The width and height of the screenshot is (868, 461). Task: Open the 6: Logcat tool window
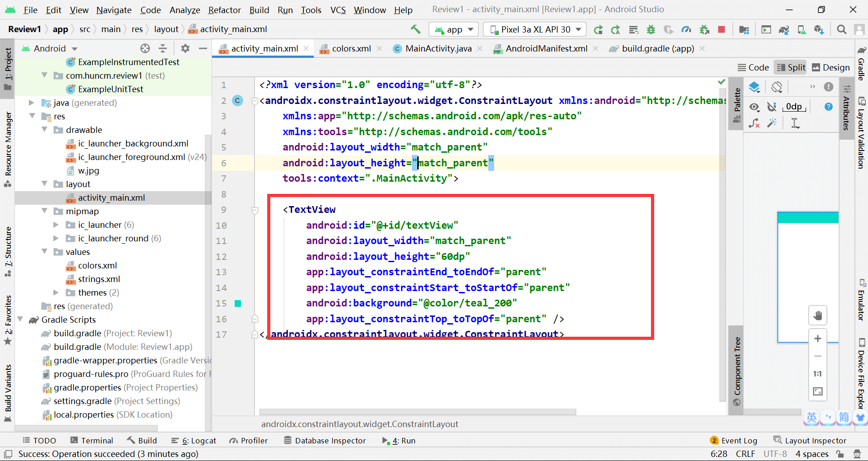(x=194, y=441)
